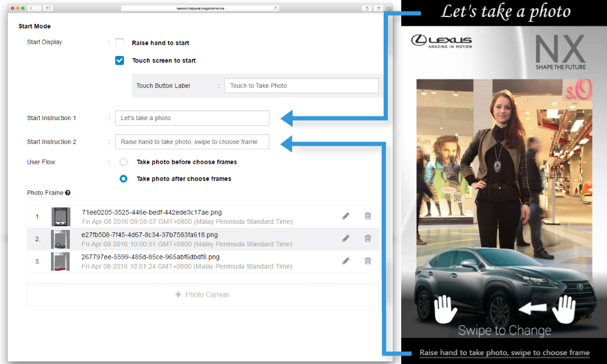Select Take photo after choose frames

(124, 179)
